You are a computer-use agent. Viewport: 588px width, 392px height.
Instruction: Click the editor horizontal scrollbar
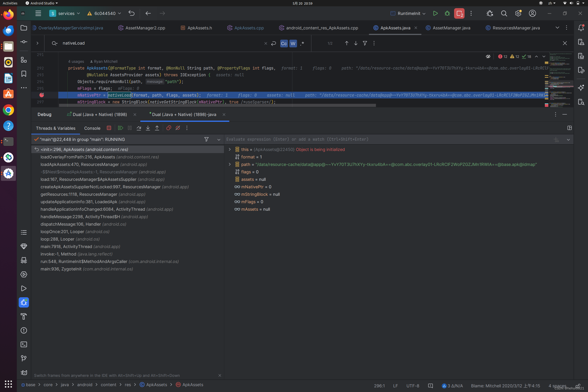tap(217, 105)
